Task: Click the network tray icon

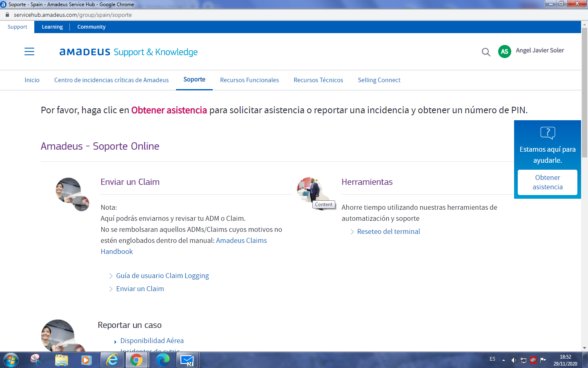Action: [x=523, y=360]
